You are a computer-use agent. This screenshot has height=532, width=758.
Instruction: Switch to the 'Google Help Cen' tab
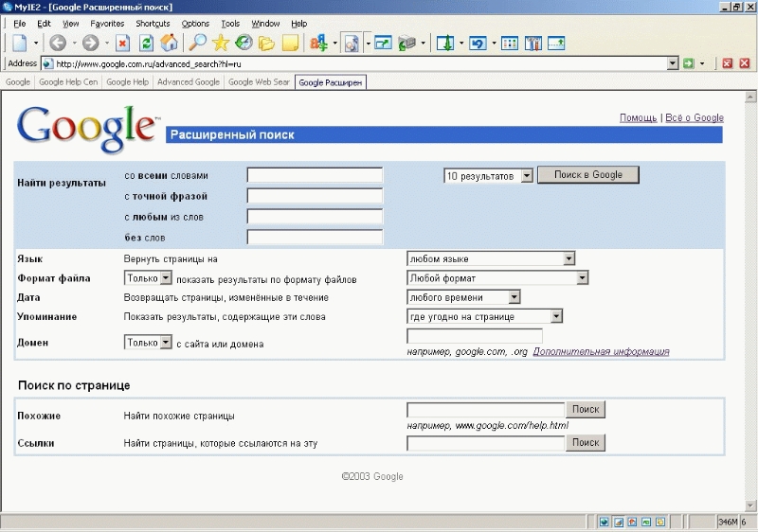(x=68, y=82)
